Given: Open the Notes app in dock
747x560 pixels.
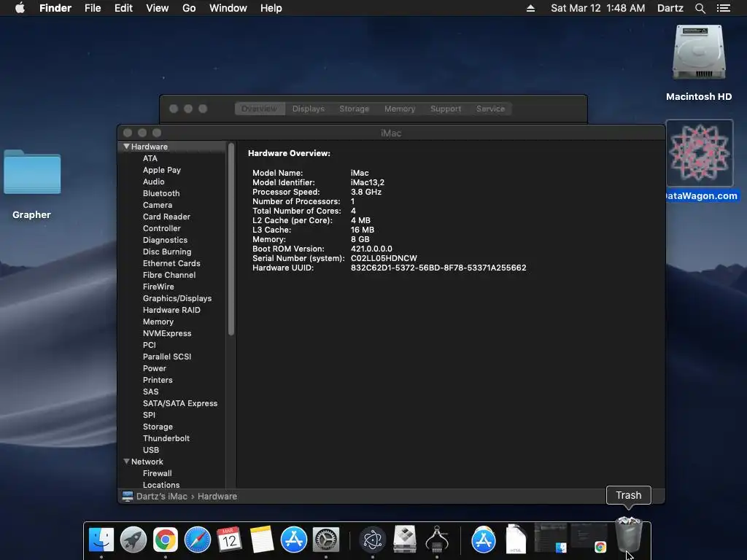Looking at the screenshot, I should pyautogui.click(x=262, y=540).
